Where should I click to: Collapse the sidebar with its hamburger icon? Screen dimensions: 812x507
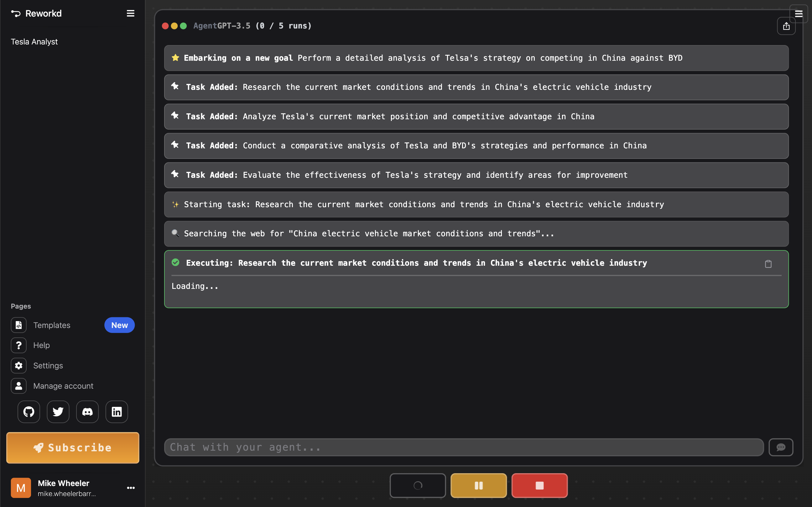tap(130, 13)
